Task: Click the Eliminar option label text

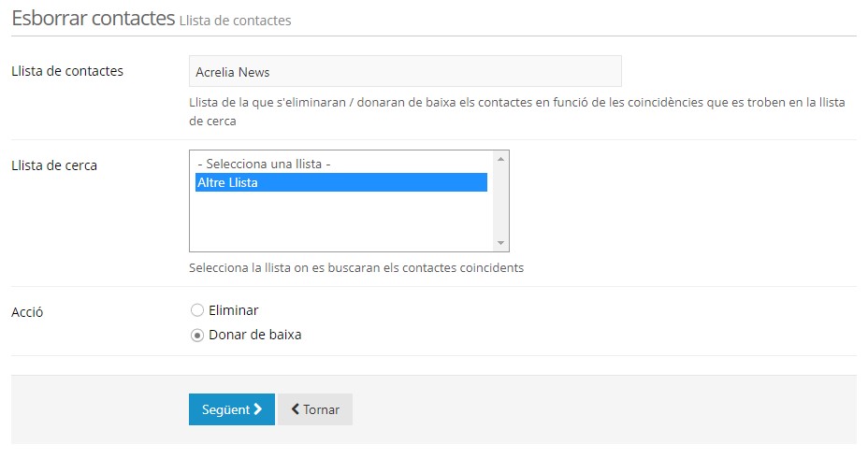Action: coord(233,310)
